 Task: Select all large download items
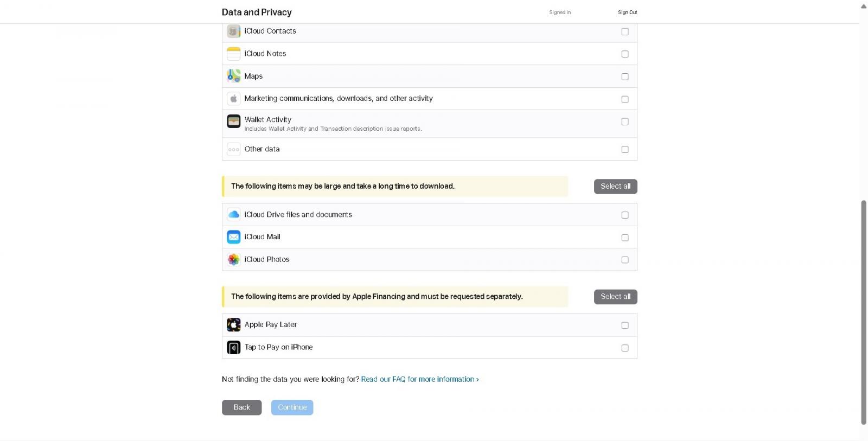pos(615,186)
